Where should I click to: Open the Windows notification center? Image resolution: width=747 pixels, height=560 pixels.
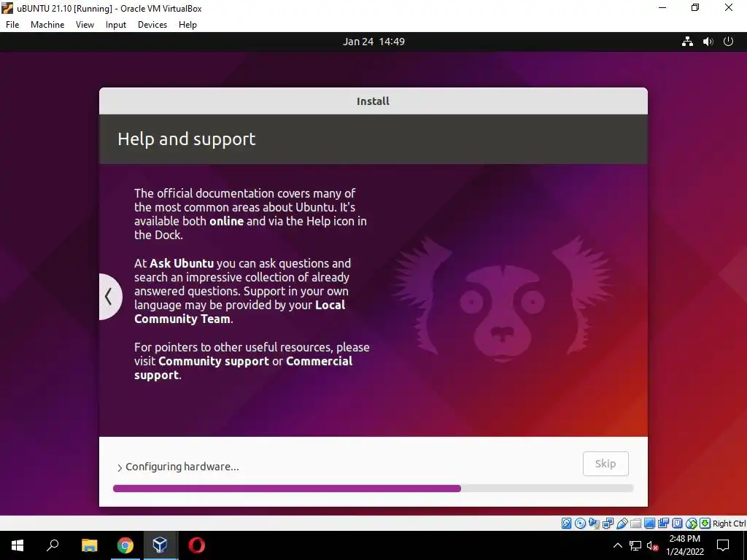point(723,545)
